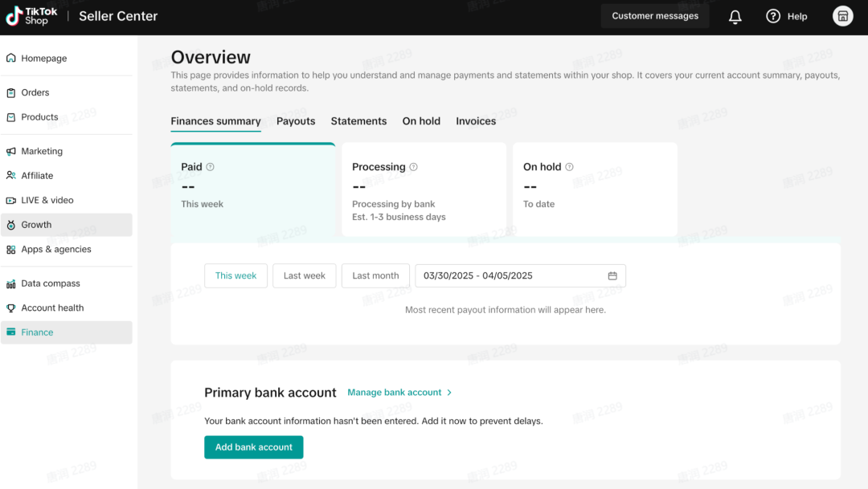Screen dimensions: 868x489
Task: Switch to the Payouts tab
Action: click(x=296, y=121)
